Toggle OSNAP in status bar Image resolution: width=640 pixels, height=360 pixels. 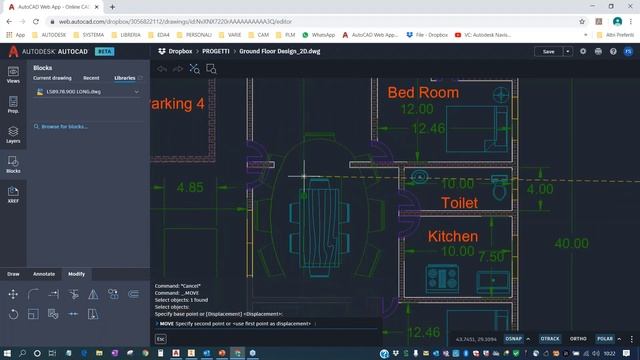coord(513,339)
